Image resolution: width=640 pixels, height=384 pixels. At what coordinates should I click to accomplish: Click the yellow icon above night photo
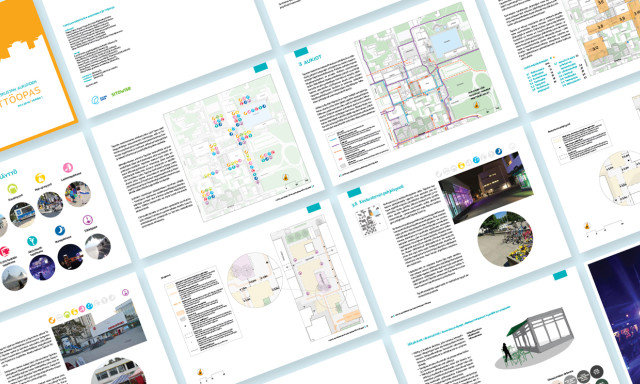click(x=461, y=165)
